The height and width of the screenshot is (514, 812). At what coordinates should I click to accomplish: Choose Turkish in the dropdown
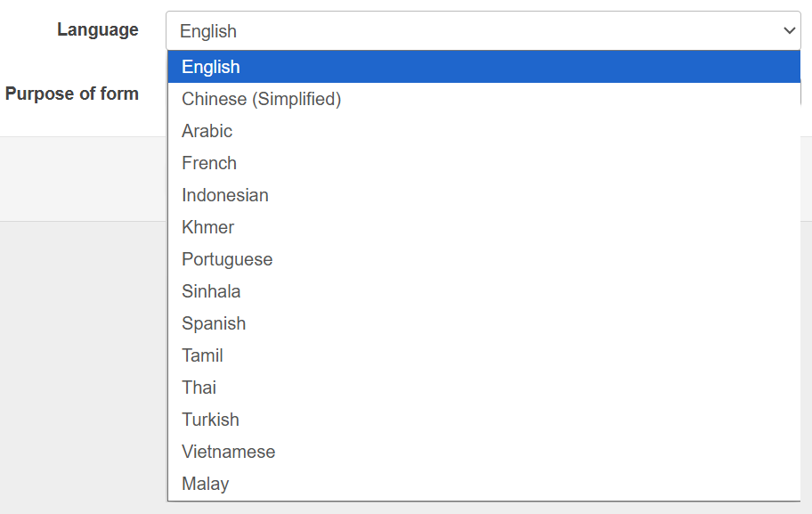(x=210, y=420)
